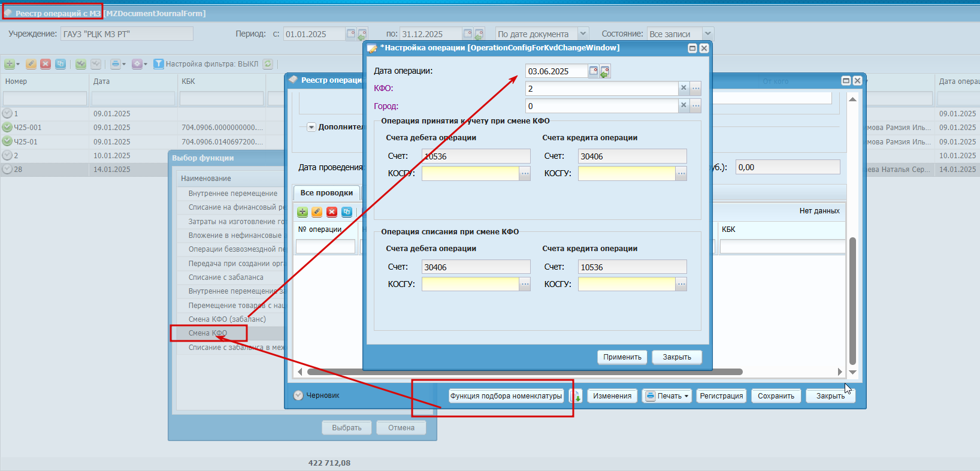Click the '№ операции' column header
This screenshot has width=980, height=471.
click(x=325, y=230)
